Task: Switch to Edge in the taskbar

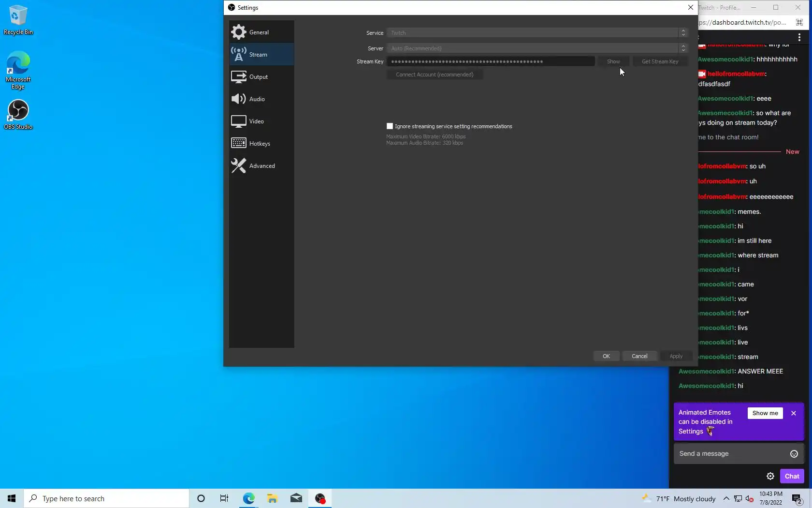Action: (248, 498)
